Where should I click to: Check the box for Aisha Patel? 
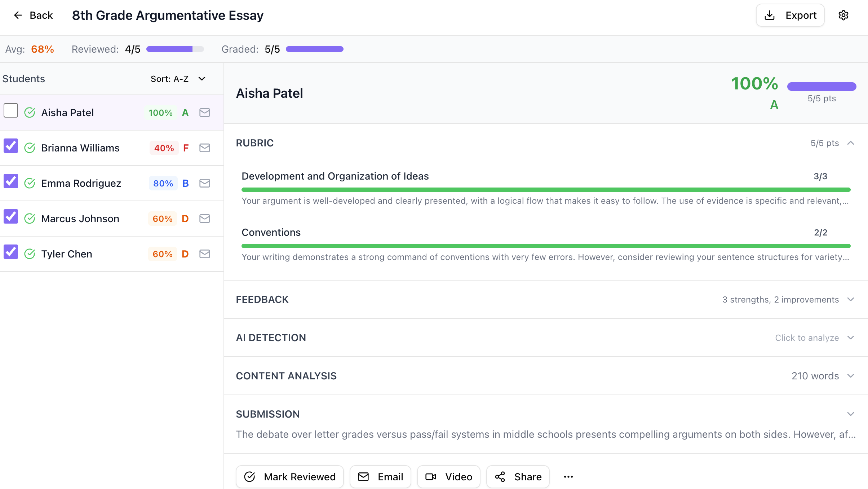11,110
